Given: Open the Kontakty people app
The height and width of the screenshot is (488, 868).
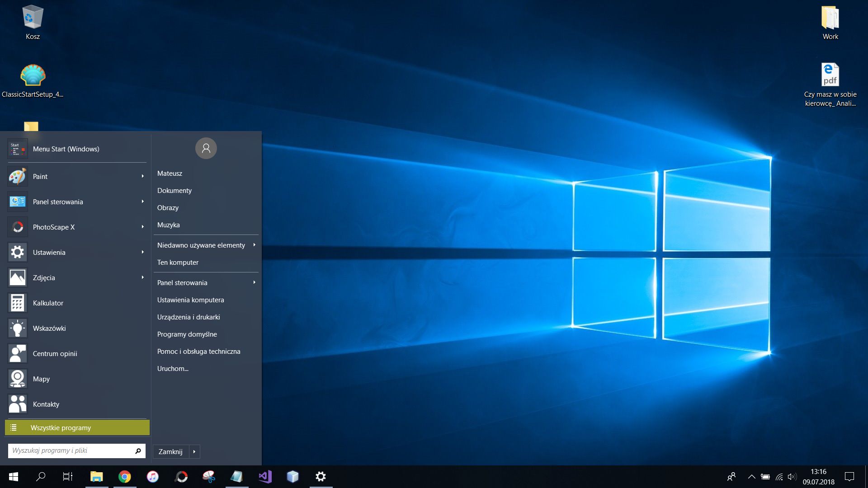Looking at the screenshot, I should [x=46, y=404].
